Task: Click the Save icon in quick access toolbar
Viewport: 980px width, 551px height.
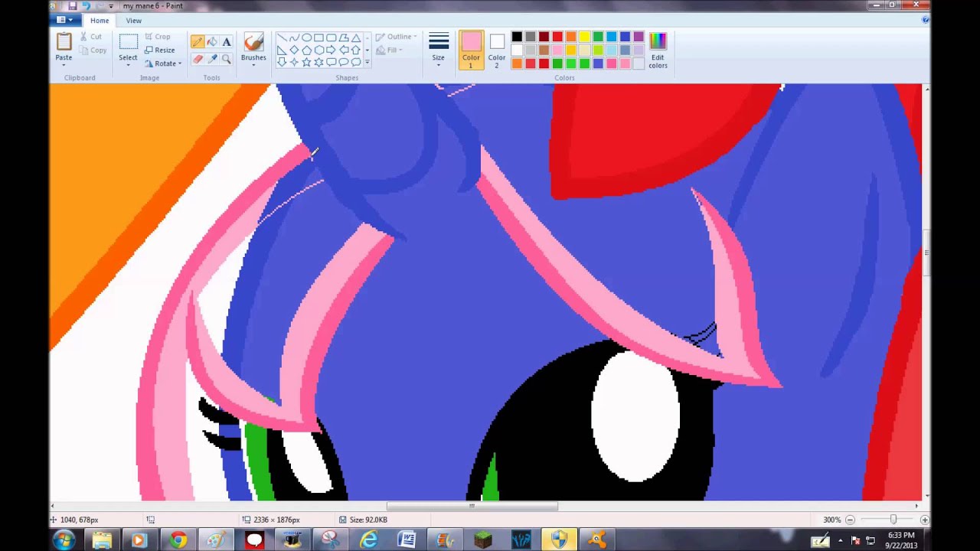Action: point(73,5)
